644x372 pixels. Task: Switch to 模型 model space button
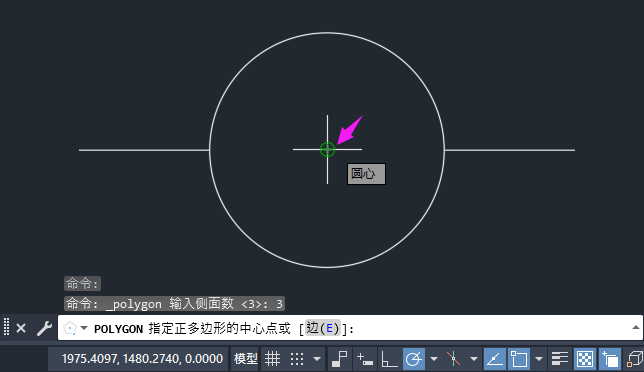pos(245,359)
